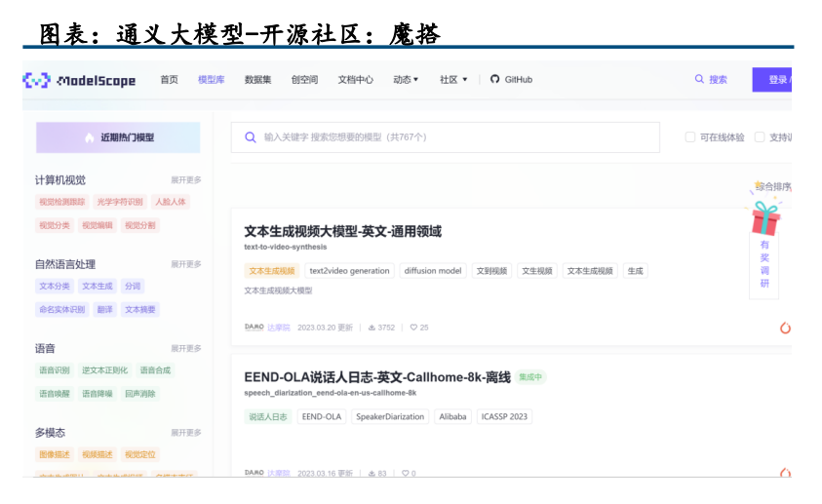
Task: Open 文档中心 in the navigation bar
Action: 356,80
